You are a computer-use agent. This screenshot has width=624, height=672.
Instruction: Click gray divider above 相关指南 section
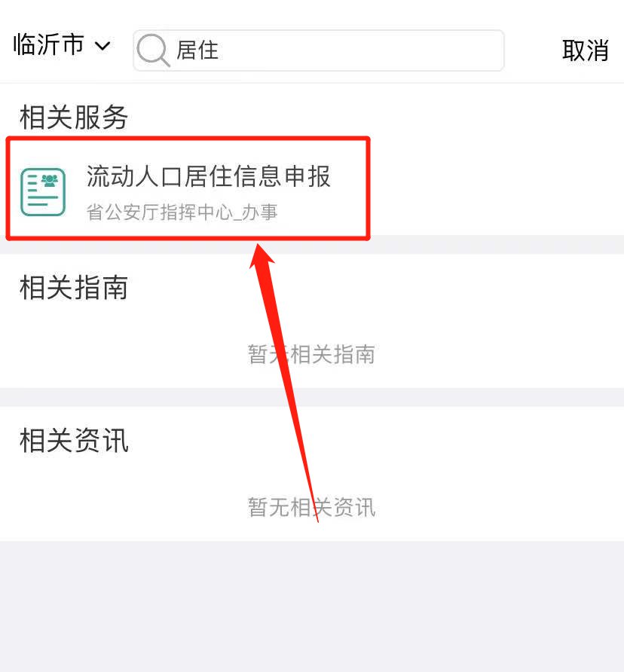tap(312, 244)
